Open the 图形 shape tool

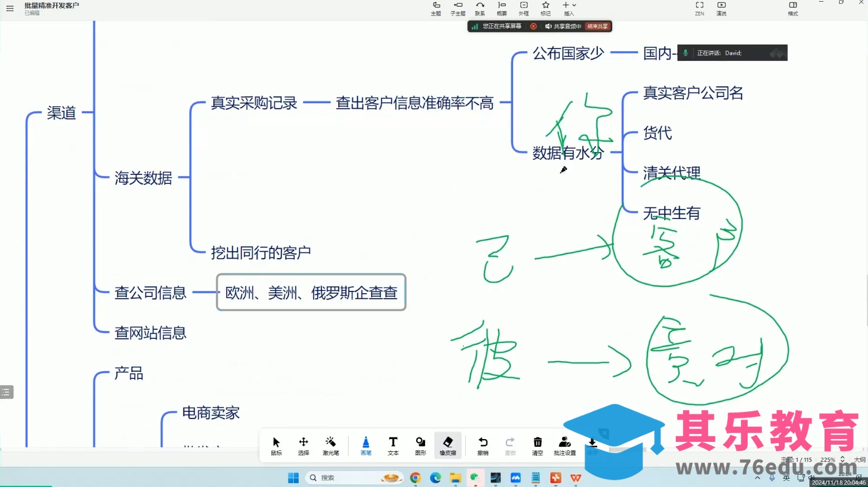[420, 446]
